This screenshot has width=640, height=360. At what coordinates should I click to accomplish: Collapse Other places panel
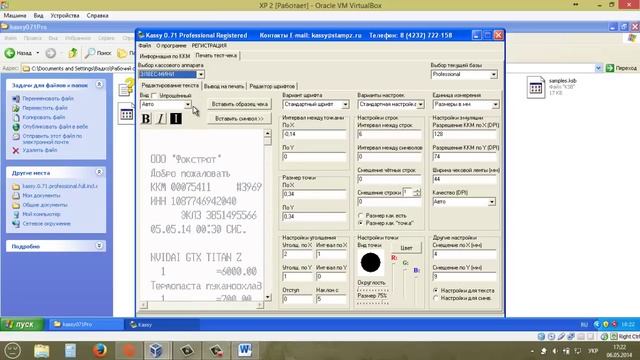point(99,172)
